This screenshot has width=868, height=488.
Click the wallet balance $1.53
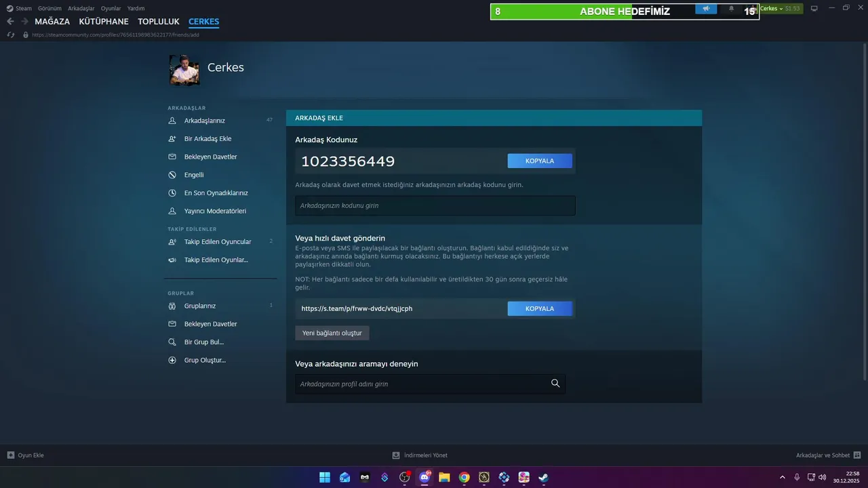point(793,9)
